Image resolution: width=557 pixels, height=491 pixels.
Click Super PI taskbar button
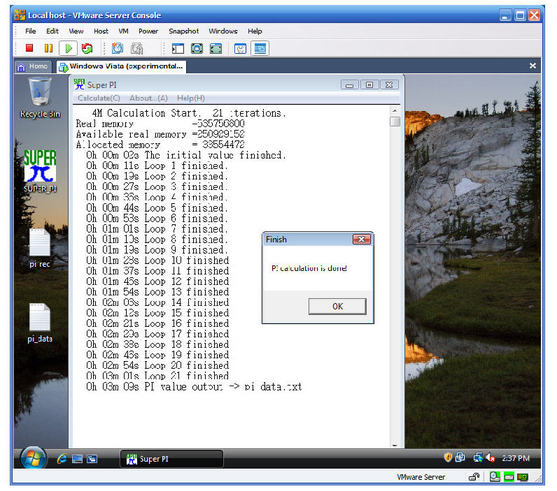[171, 459]
